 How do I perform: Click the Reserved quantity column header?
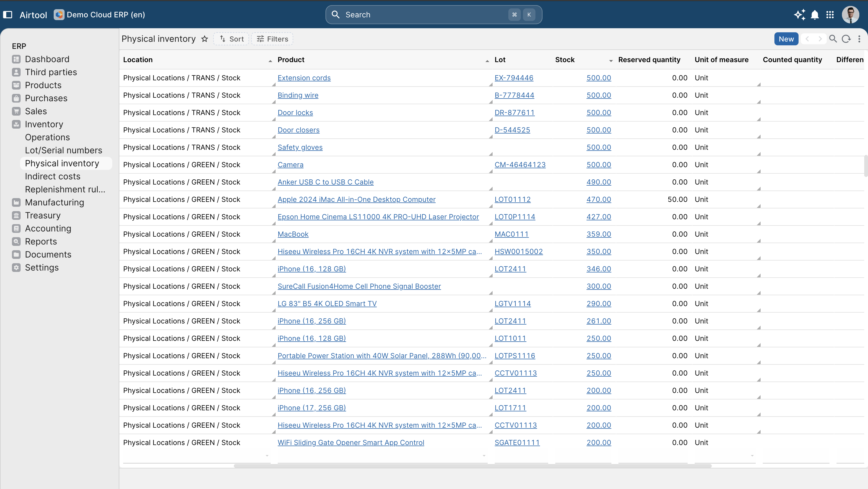[649, 60]
